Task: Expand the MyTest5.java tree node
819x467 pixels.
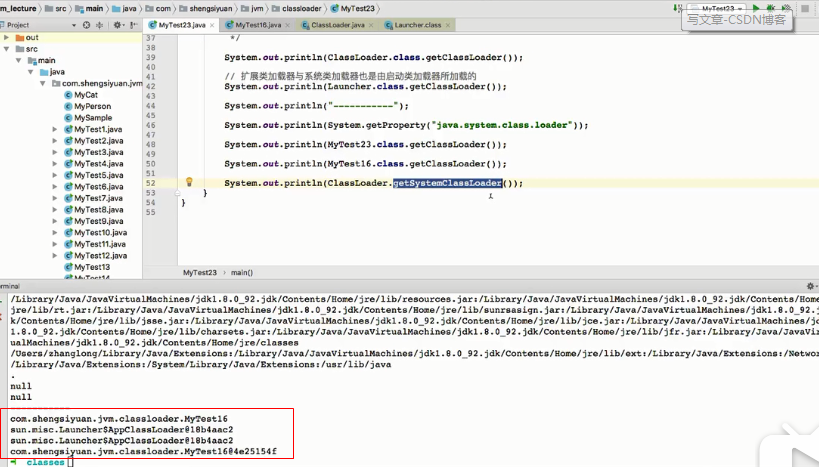Action: point(54,175)
